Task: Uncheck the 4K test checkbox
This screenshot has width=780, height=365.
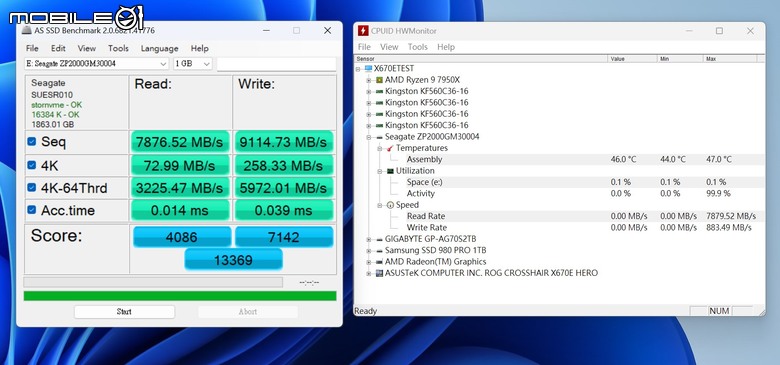Action: click(x=32, y=165)
